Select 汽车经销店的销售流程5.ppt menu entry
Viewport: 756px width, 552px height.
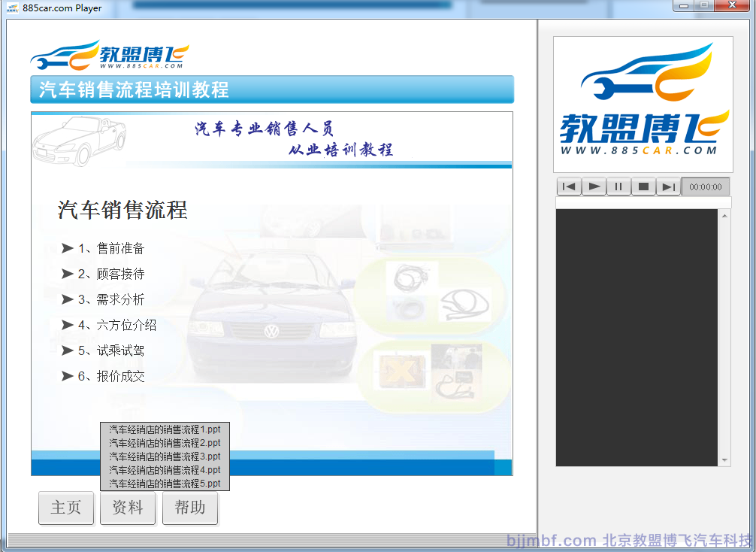pos(165,484)
